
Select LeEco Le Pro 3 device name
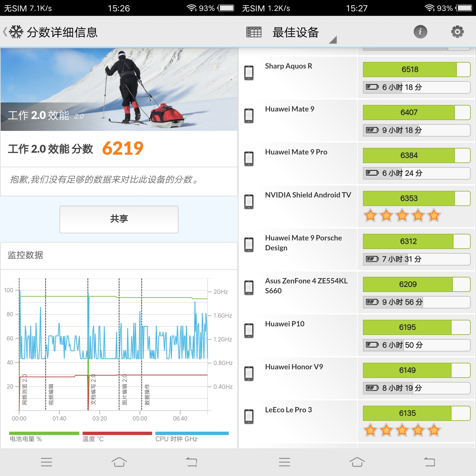[x=288, y=410]
